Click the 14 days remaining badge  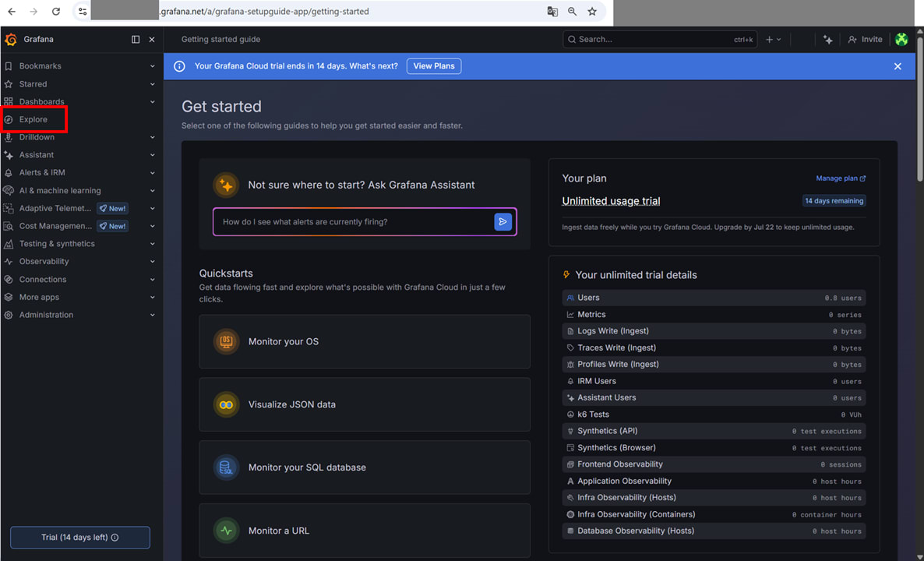pos(834,201)
